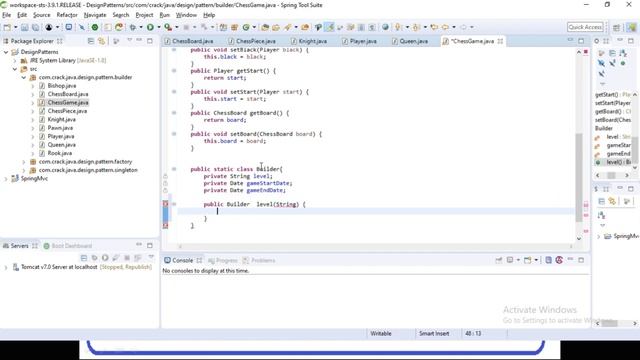640x360 pixels.
Task: Click the editor horizontal scrollbar
Action: coord(376,246)
